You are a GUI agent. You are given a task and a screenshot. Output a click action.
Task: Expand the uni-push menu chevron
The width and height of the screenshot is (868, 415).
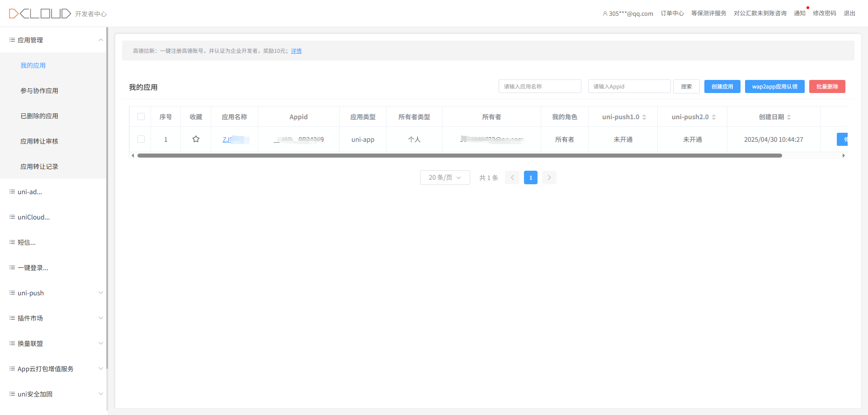101,293
